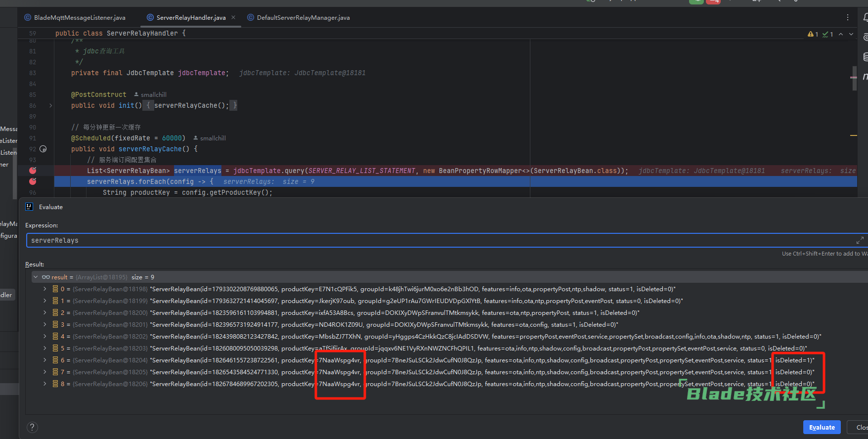Click the scheduled method gutter icon at serverRelayCache
This screenshot has height=439, width=868.
point(43,149)
